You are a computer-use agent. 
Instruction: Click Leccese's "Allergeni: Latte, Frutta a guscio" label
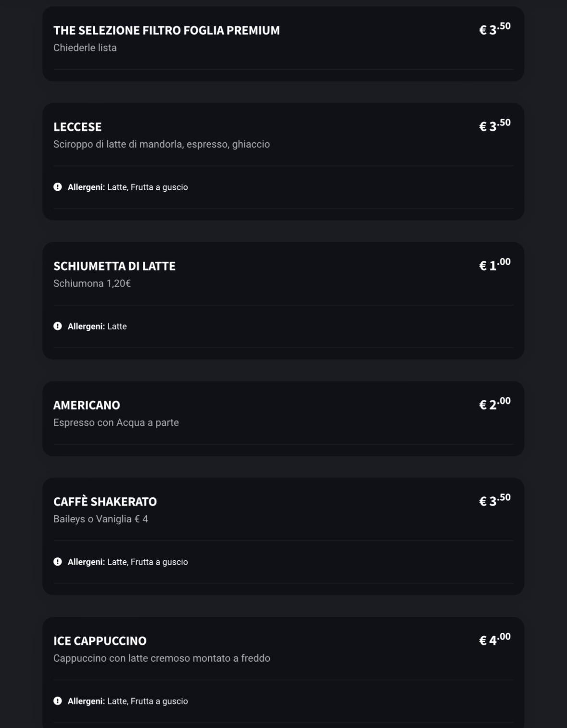(127, 187)
